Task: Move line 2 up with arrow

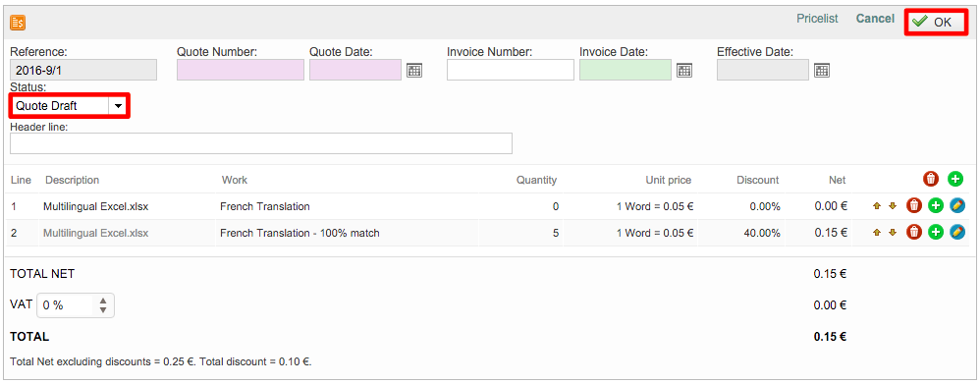Action: [877, 232]
